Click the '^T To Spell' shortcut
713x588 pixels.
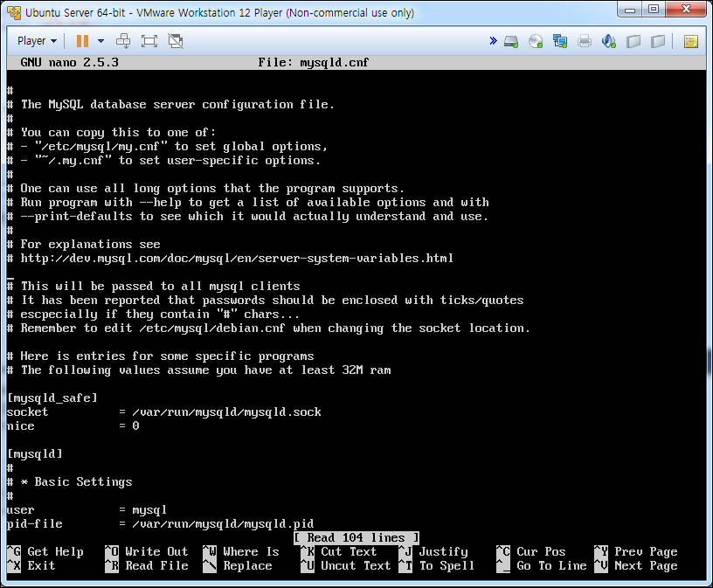tap(437, 565)
